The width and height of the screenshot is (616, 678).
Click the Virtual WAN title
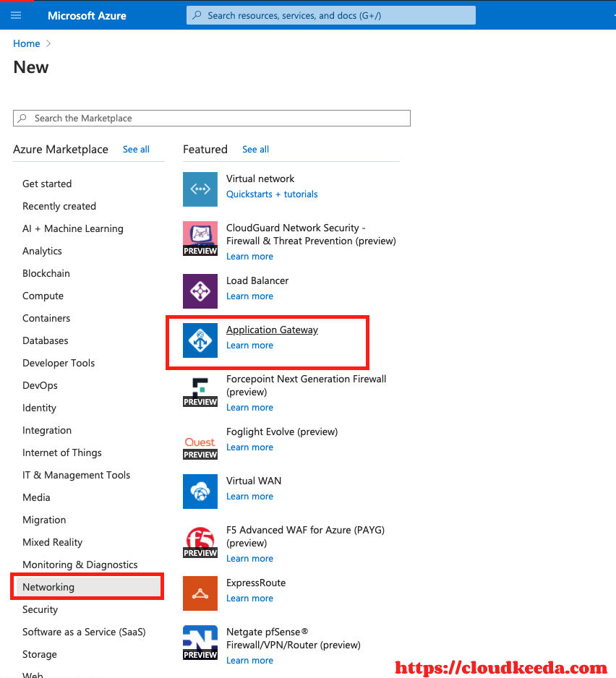coord(254,481)
